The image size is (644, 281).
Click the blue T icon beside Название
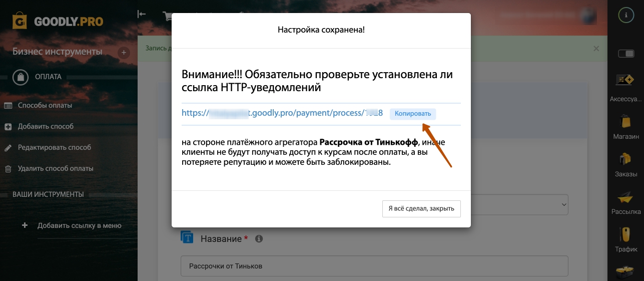point(187,237)
